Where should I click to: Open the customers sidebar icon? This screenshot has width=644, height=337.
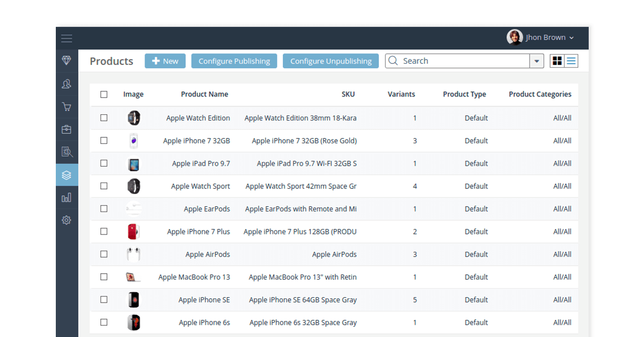(67, 84)
